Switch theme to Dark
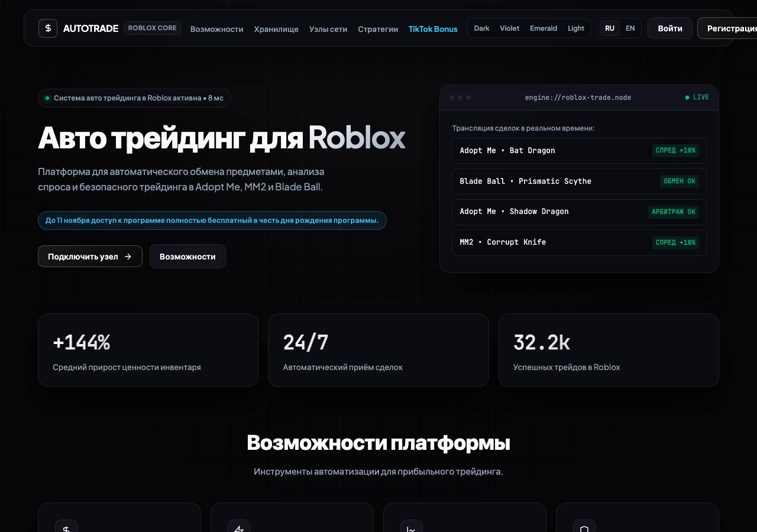Screen dimensions: 757x532 click(481, 28)
